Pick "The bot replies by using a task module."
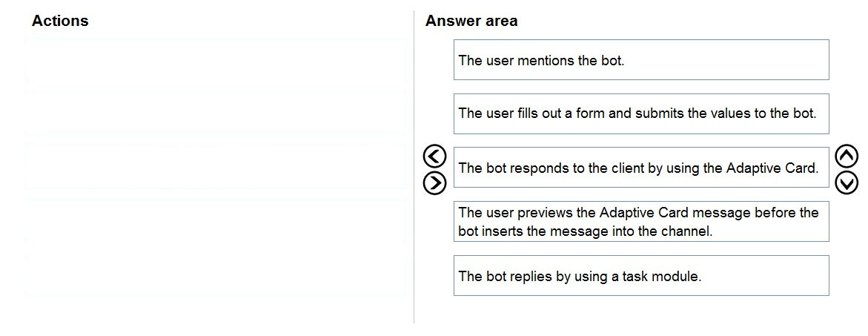This screenshot has width=868, height=336. 641,276
